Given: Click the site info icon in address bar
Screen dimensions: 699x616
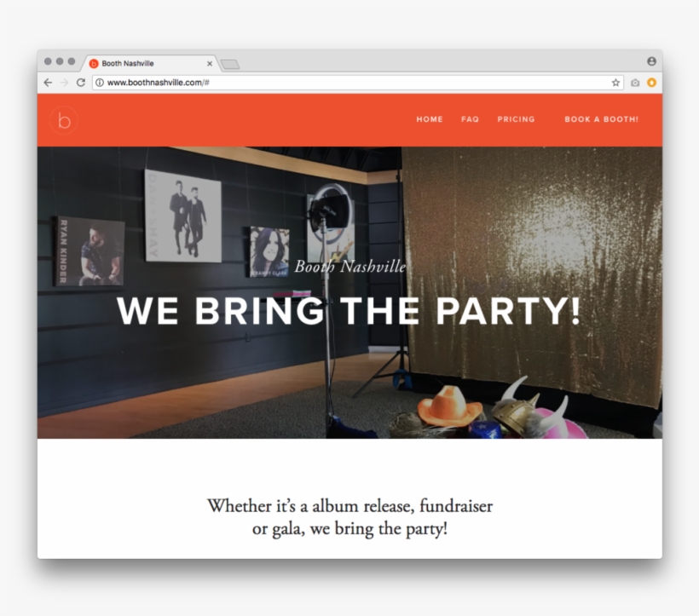Looking at the screenshot, I should (x=100, y=83).
